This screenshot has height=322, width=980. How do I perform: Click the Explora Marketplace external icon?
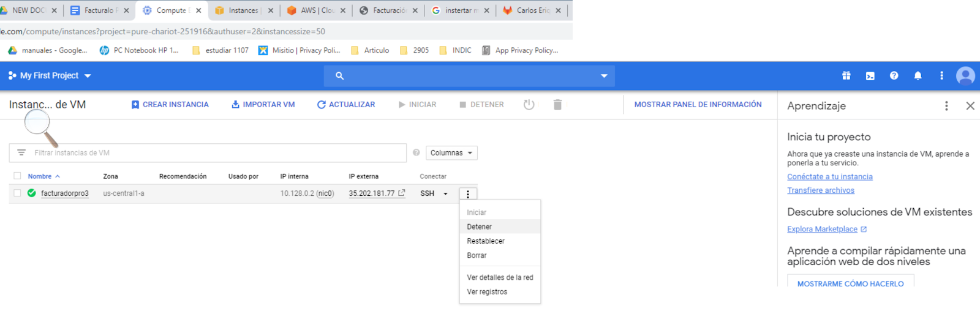tap(864, 229)
